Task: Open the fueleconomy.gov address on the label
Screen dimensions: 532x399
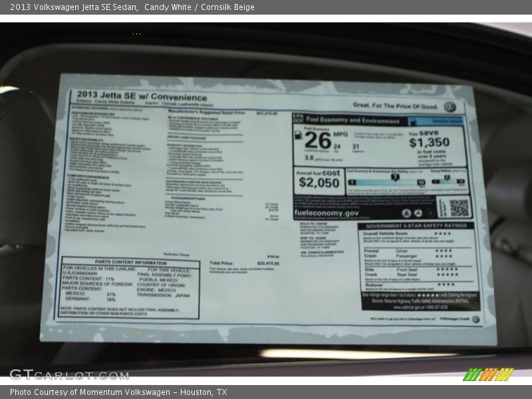Action: (x=326, y=213)
